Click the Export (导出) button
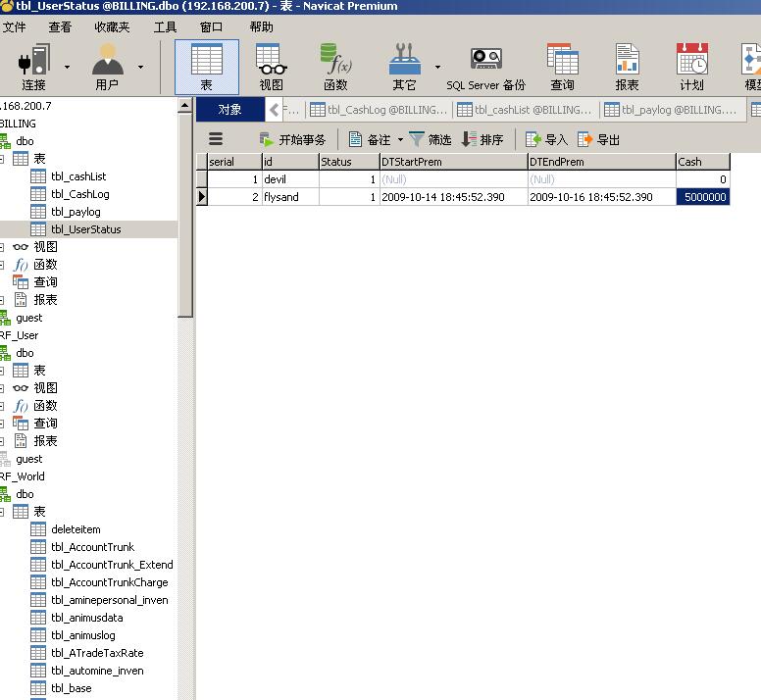The width and height of the screenshot is (761, 700). (599, 140)
